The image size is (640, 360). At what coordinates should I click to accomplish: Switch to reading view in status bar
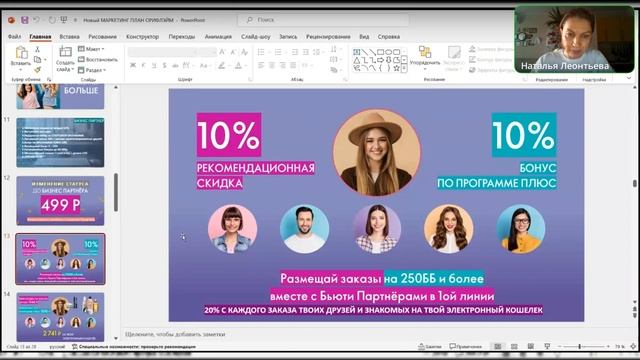pos(531,347)
